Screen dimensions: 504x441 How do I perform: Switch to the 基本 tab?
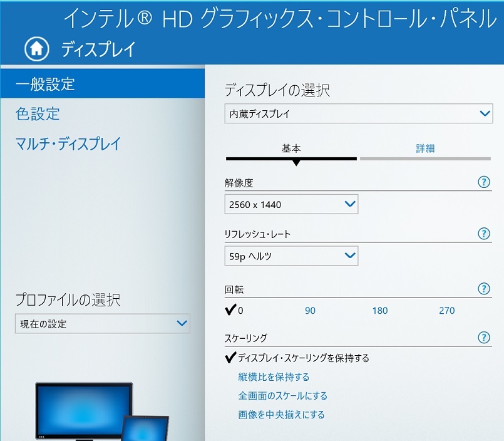coord(291,152)
